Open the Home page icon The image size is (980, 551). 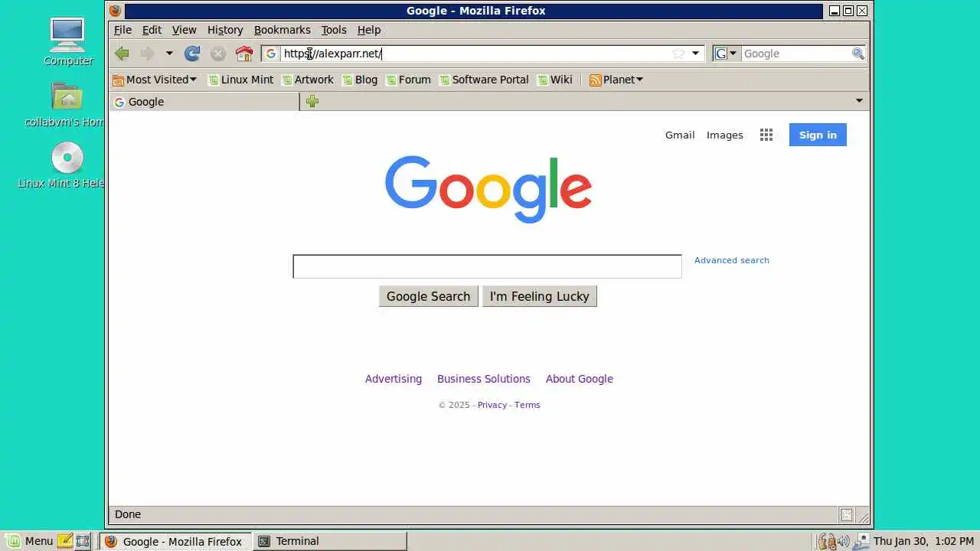coord(244,54)
